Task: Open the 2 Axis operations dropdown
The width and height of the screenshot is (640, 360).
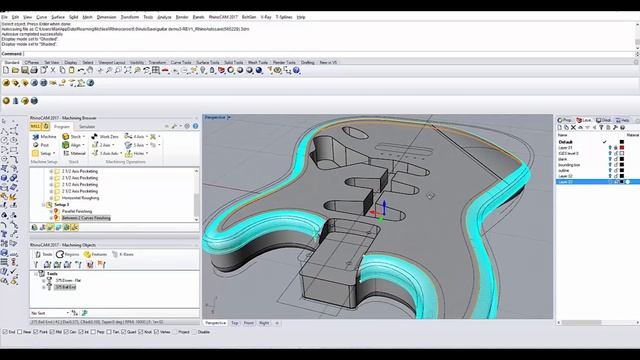Action: pos(113,145)
